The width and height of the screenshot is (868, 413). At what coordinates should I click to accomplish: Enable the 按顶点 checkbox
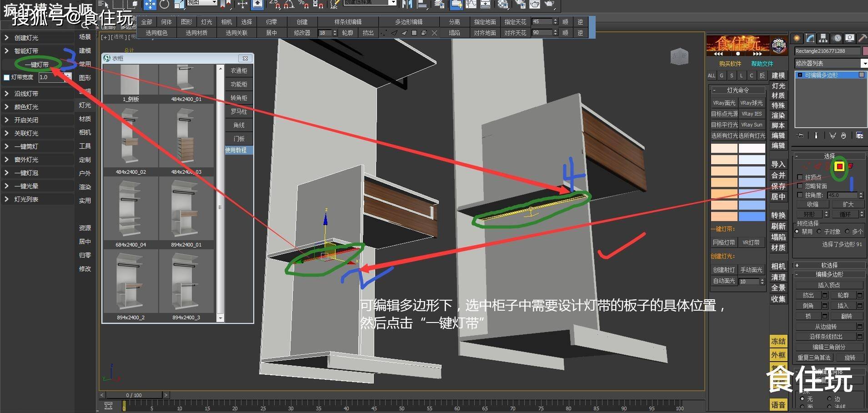800,177
